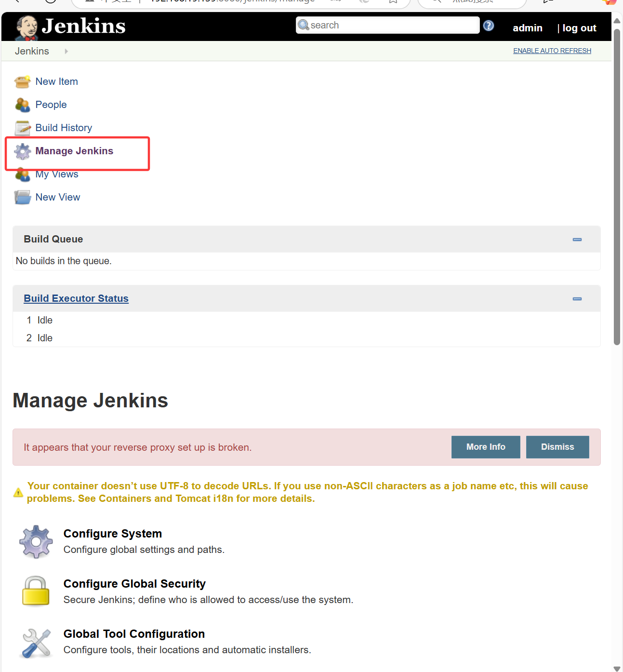
Task: Open the admin user link
Action: click(528, 28)
